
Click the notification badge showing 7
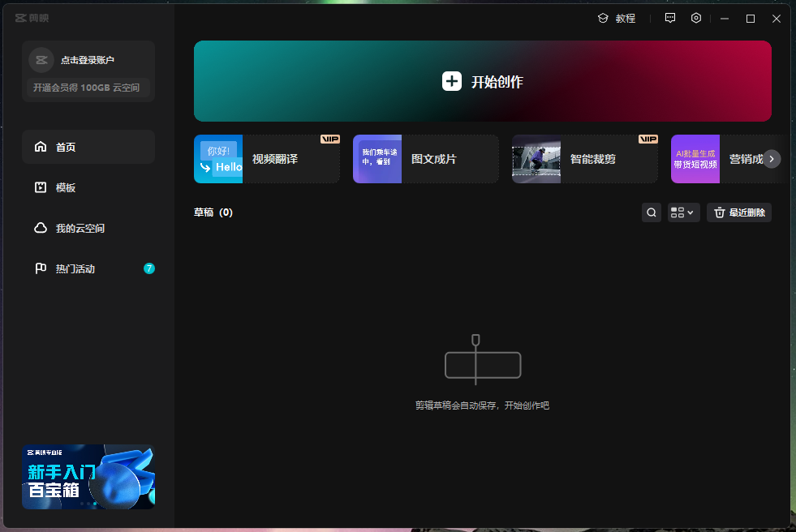click(148, 268)
